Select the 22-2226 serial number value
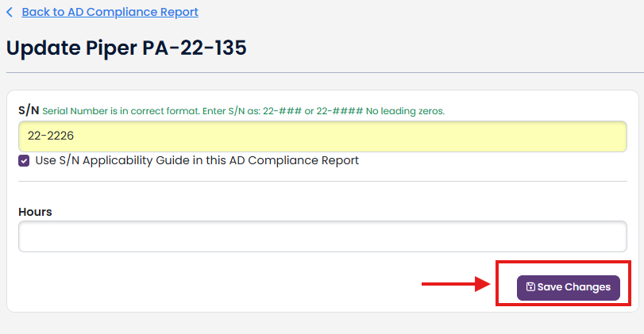The image size is (644, 334). click(51, 136)
